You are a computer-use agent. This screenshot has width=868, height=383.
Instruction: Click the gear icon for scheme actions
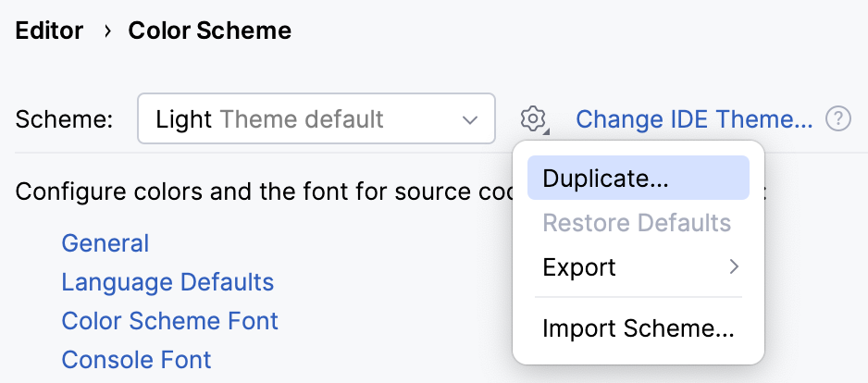click(533, 118)
